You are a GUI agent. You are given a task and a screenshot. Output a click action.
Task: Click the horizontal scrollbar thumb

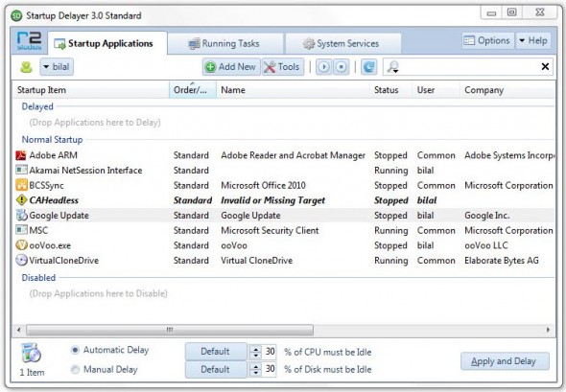tap(170, 330)
